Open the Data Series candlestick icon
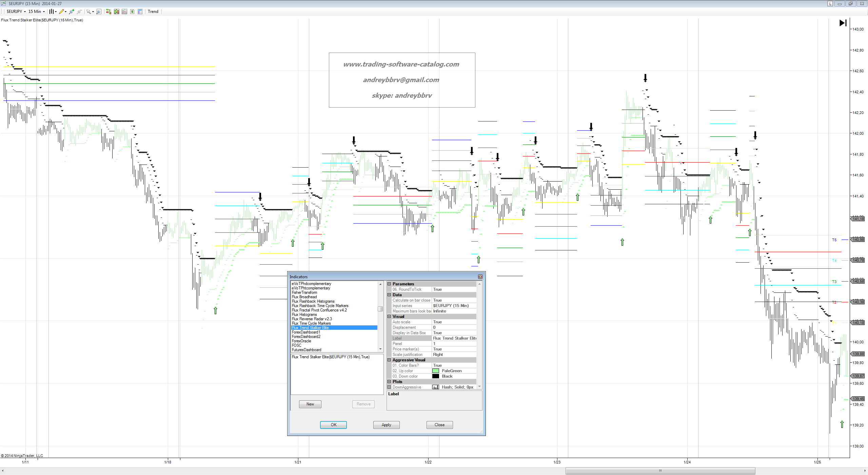The image size is (868, 475). (x=116, y=12)
